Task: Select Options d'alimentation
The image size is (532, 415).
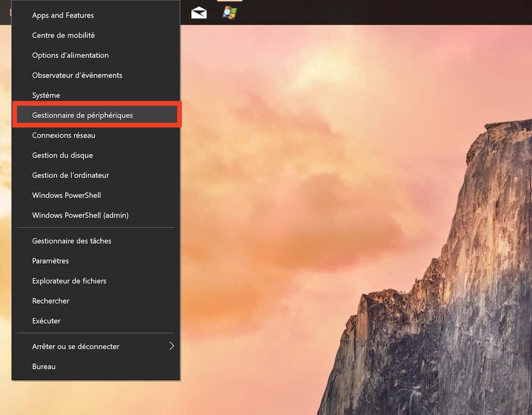Action: click(96, 55)
